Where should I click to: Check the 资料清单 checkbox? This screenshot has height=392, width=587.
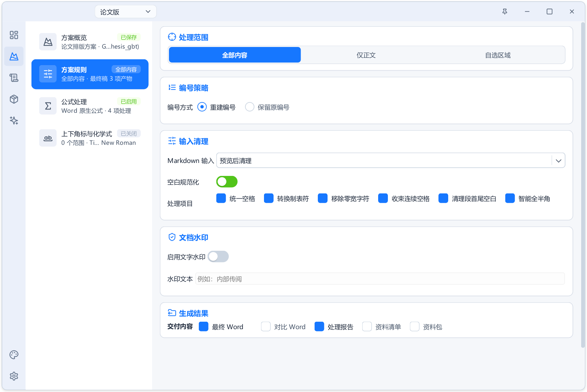[367, 327]
